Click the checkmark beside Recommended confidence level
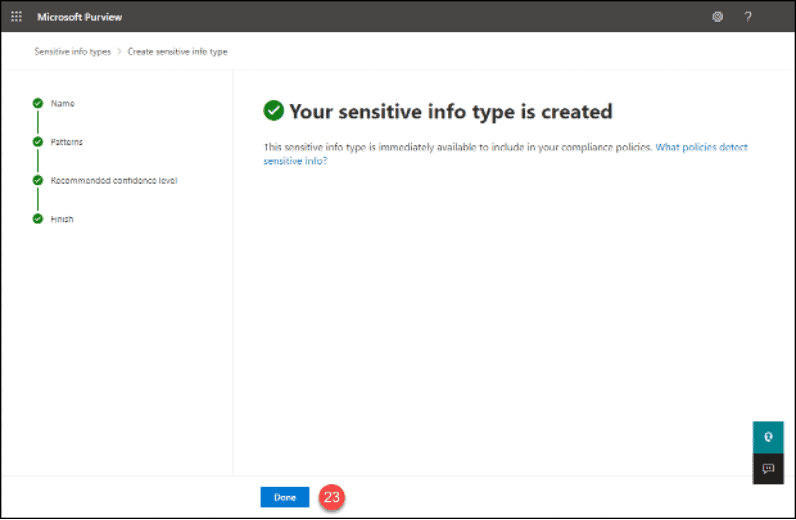 (x=38, y=180)
